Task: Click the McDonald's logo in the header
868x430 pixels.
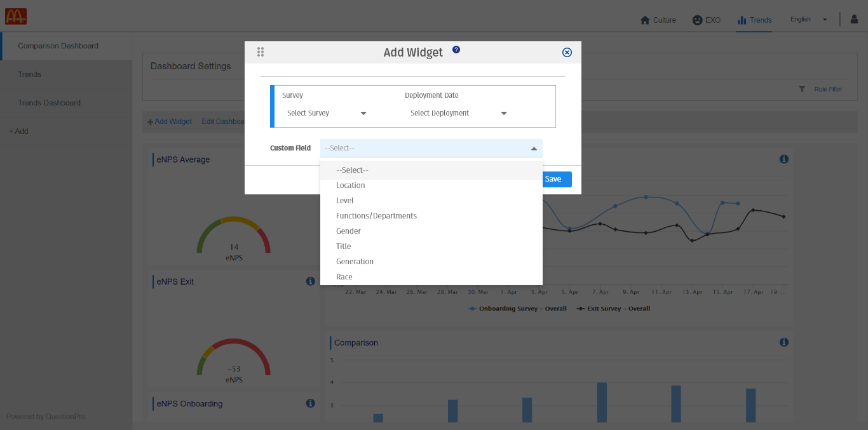Action: [16, 17]
